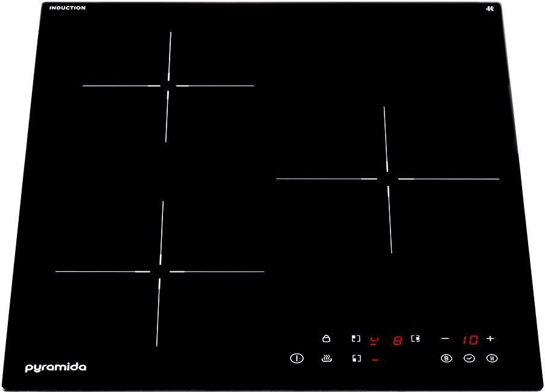Select the right cooking zone icon
Image resolution: width=545 pixels, height=392 pixels.
coord(415,339)
